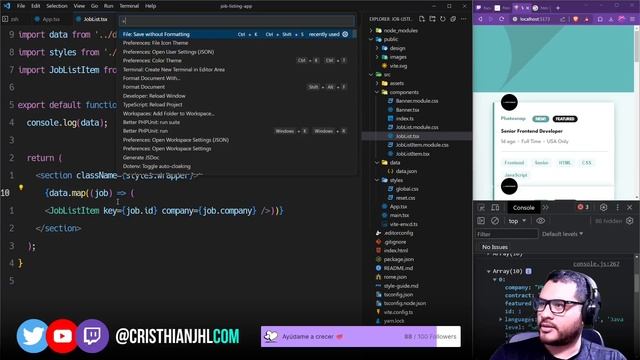This screenshot has height=360, width=640.
Task: Open a new browser tab with plus
Action: point(558,8)
